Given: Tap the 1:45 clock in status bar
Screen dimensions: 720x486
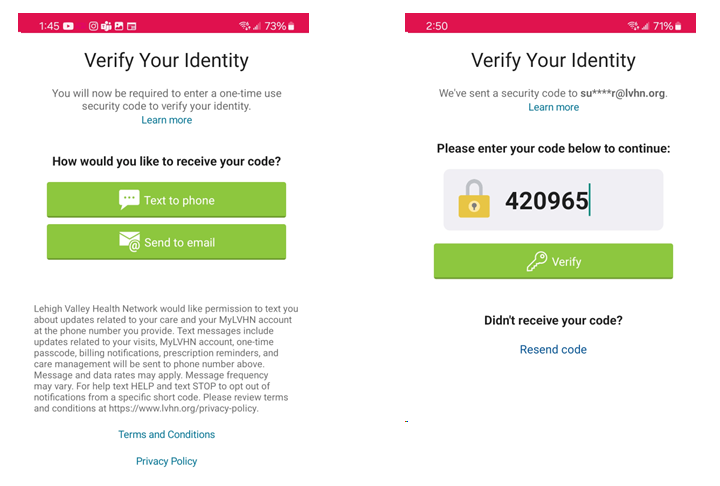Looking at the screenshot, I should coord(49,26).
